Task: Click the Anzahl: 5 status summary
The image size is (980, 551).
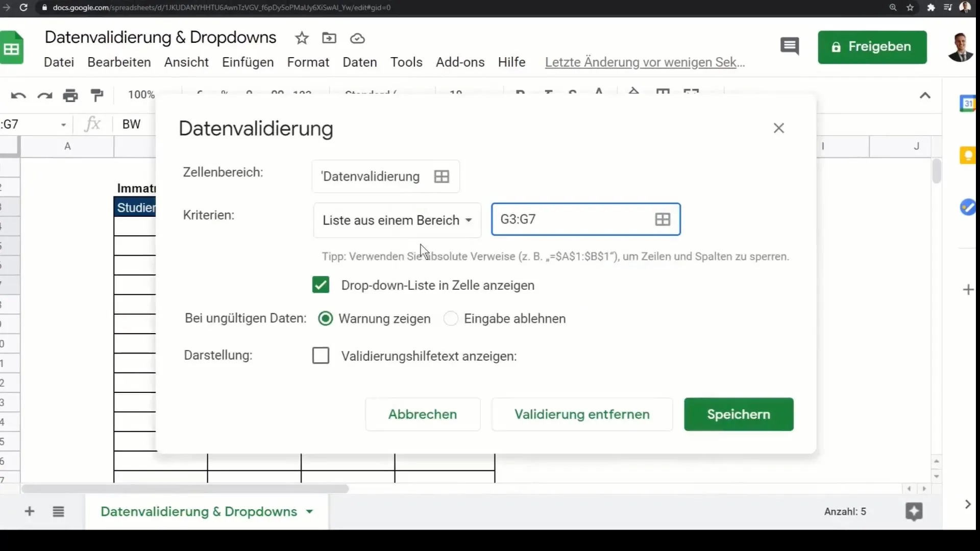Action: coord(845,511)
